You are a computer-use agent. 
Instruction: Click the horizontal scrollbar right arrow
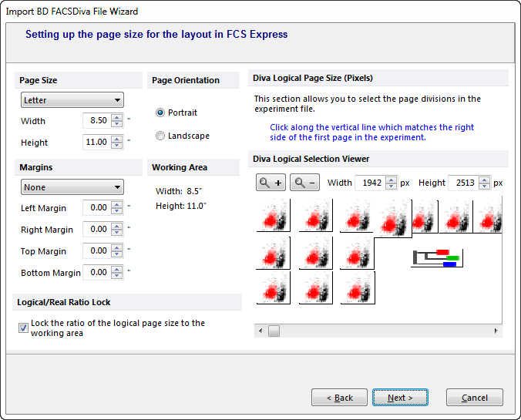coord(496,331)
